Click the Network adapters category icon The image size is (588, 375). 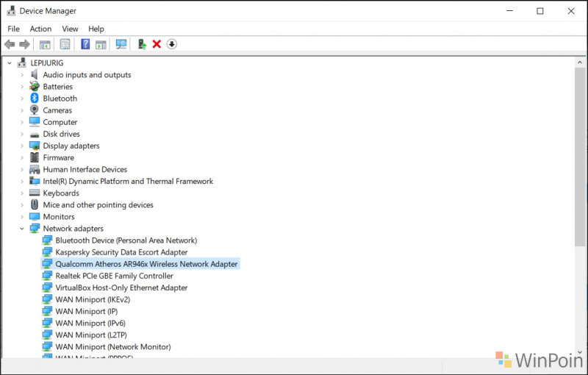point(35,228)
